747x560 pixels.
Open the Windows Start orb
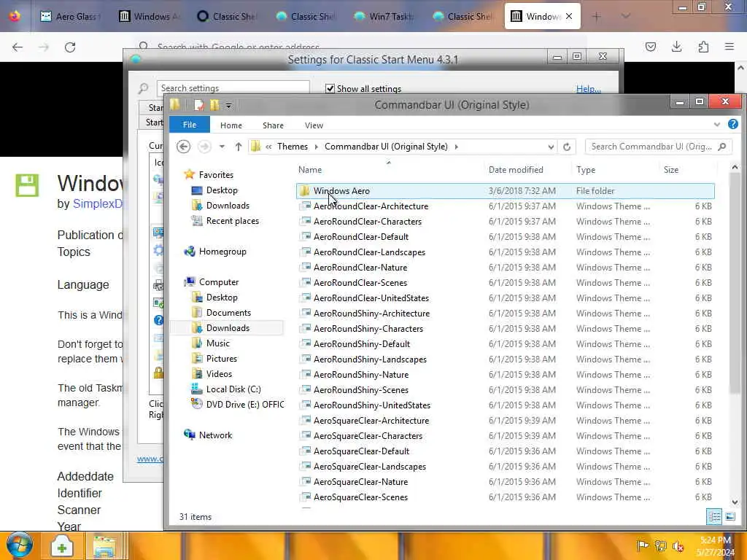(20, 545)
